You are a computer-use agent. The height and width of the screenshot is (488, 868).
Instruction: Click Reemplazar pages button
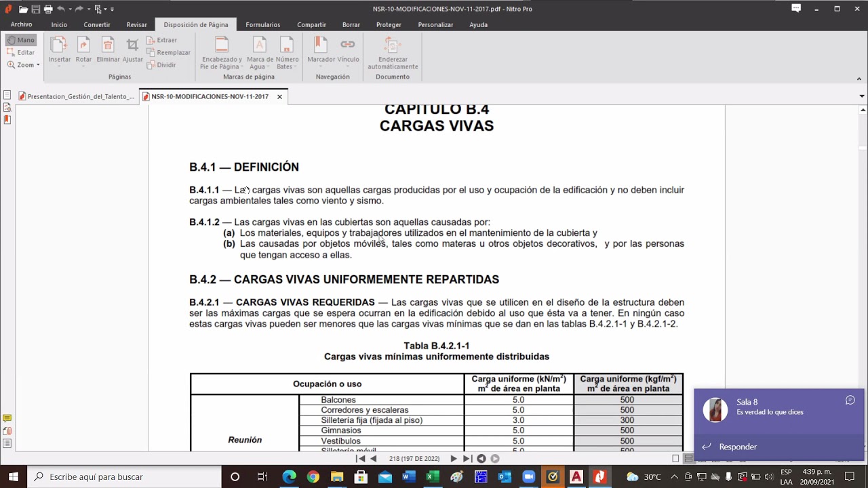click(x=168, y=52)
